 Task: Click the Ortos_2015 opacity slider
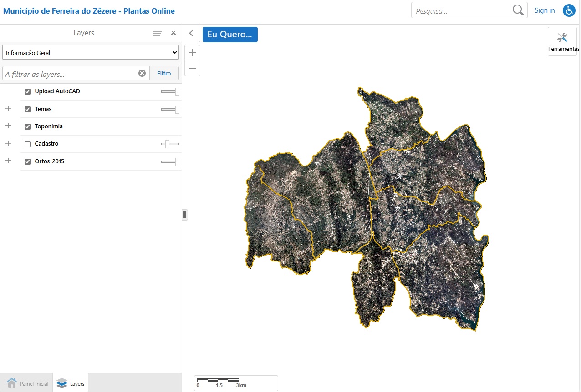click(x=170, y=161)
